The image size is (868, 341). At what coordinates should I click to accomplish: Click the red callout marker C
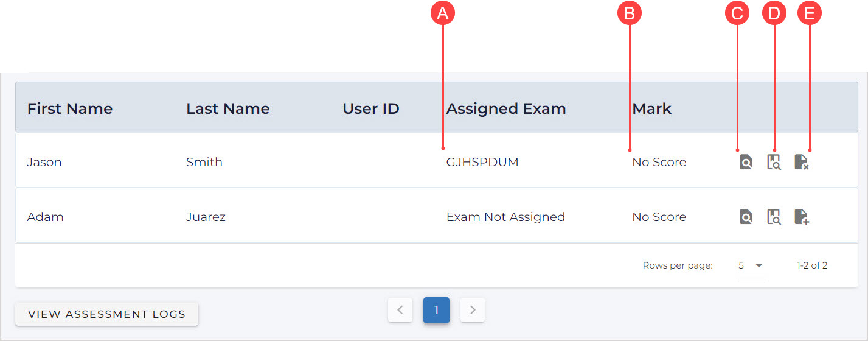pos(737,15)
